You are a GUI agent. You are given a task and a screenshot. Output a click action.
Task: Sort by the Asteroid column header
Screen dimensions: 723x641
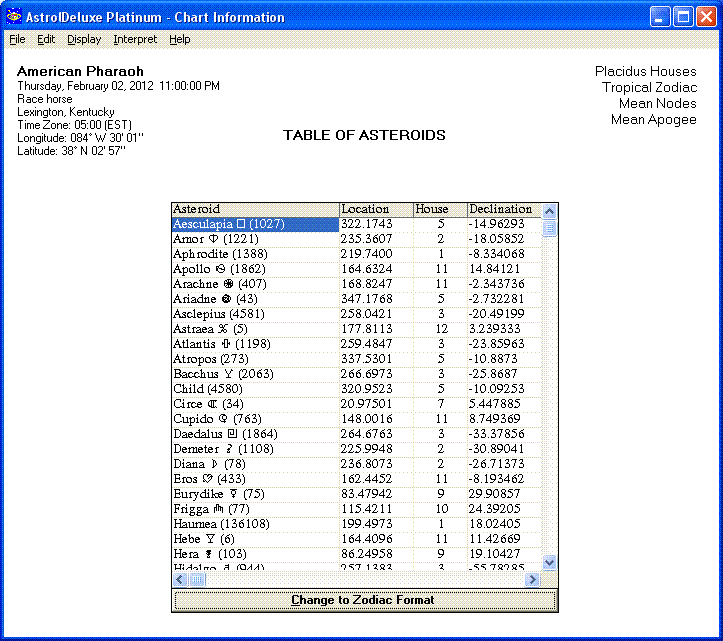click(255, 209)
